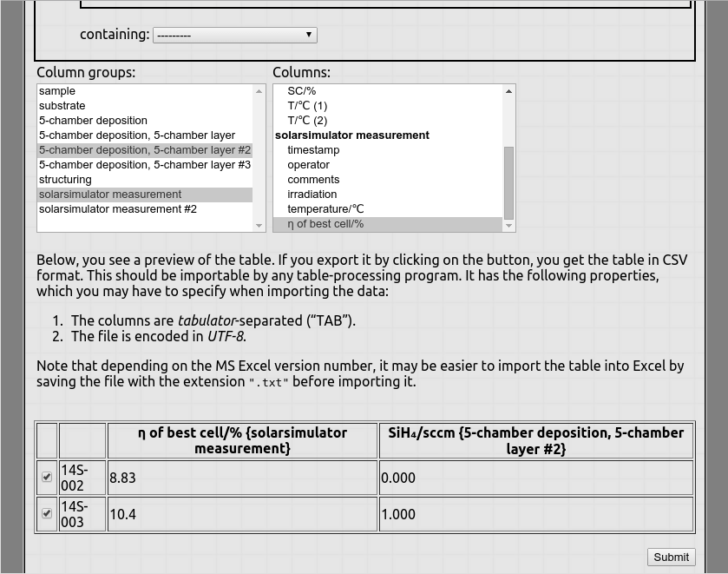The height and width of the screenshot is (574, 728).
Task: Click the Columns list scrollbar thumb
Action: coord(508,182)
